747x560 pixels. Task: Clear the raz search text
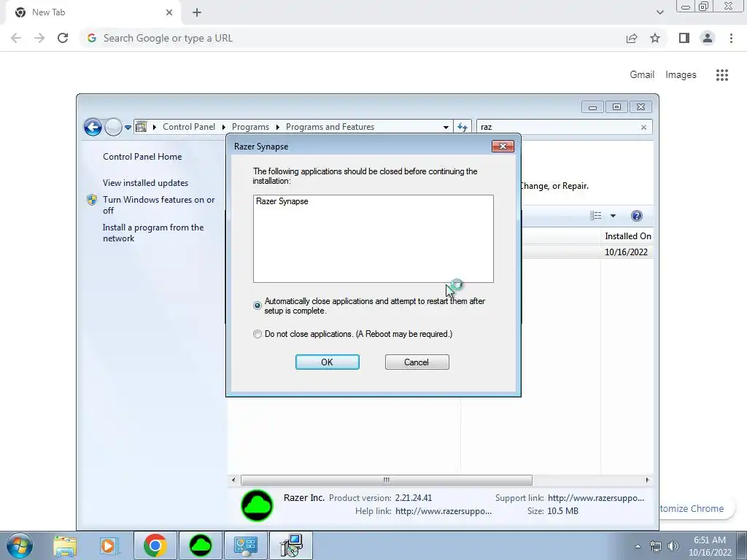[x=643, y=127]
